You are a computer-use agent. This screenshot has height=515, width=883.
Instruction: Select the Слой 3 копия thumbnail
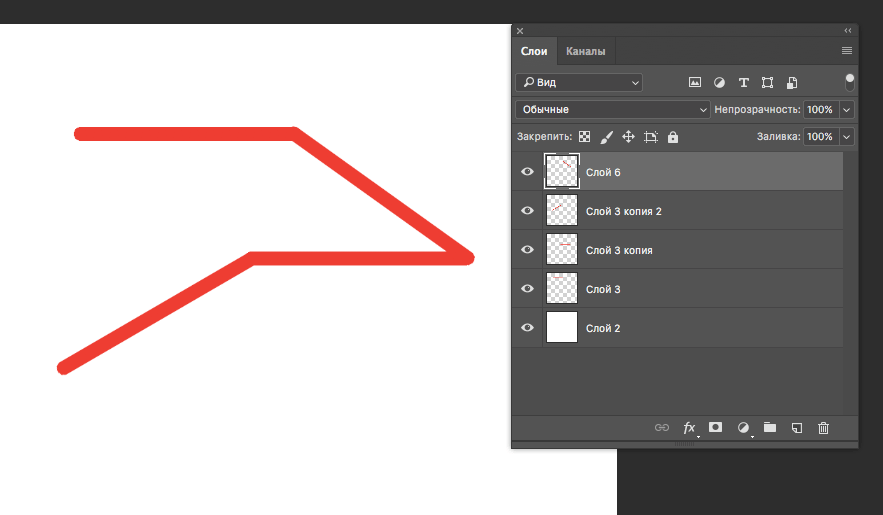pyautogui.click(x=562, y=249)
